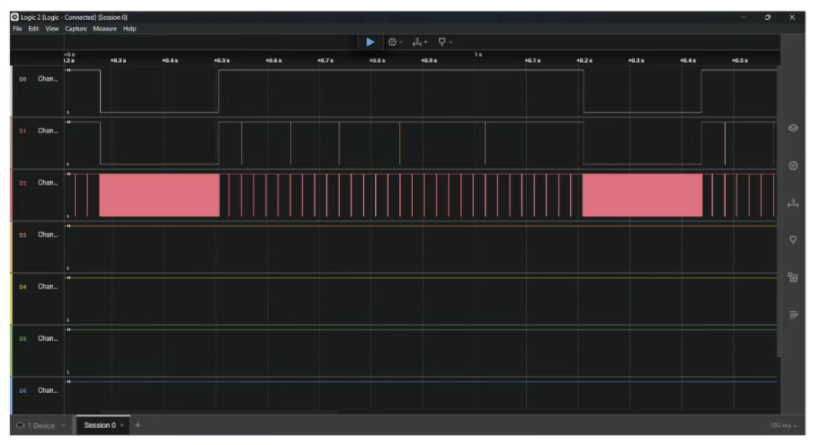Open the capture timer mode icon
Viewport: 819px width, 445px height.
(x=392, y=42)
